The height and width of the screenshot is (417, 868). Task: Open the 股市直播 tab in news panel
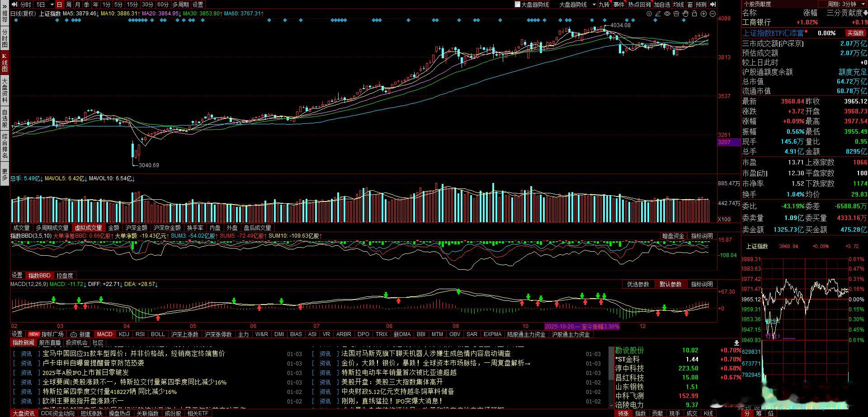pos(49,343)
